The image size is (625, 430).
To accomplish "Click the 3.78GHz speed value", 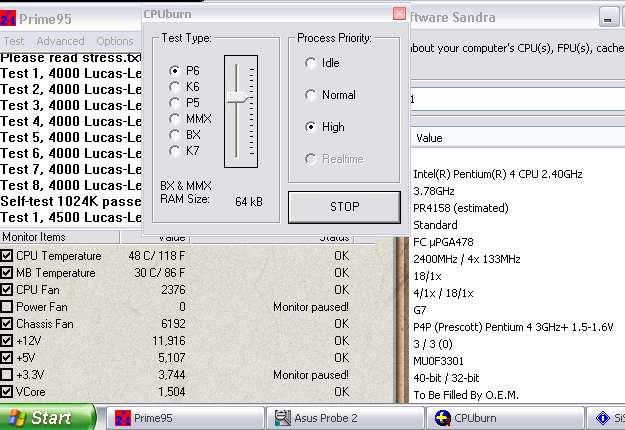I will point(434,191).
